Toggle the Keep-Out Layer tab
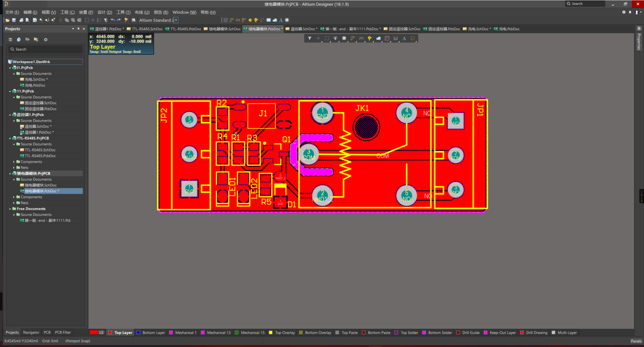The width and height of the screenshot is (644, 347). [x=502, y=333]
